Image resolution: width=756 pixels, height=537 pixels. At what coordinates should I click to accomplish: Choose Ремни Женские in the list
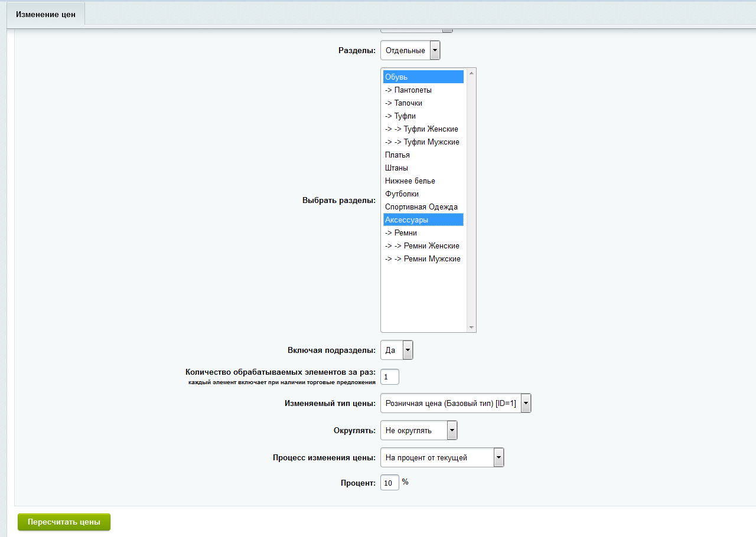click(x=422, y=246)
